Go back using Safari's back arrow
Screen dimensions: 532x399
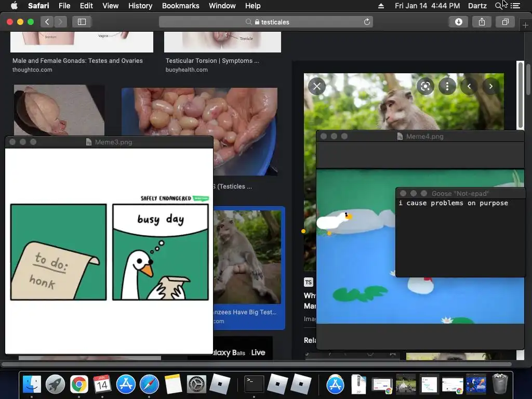click(x=47, y=22)
